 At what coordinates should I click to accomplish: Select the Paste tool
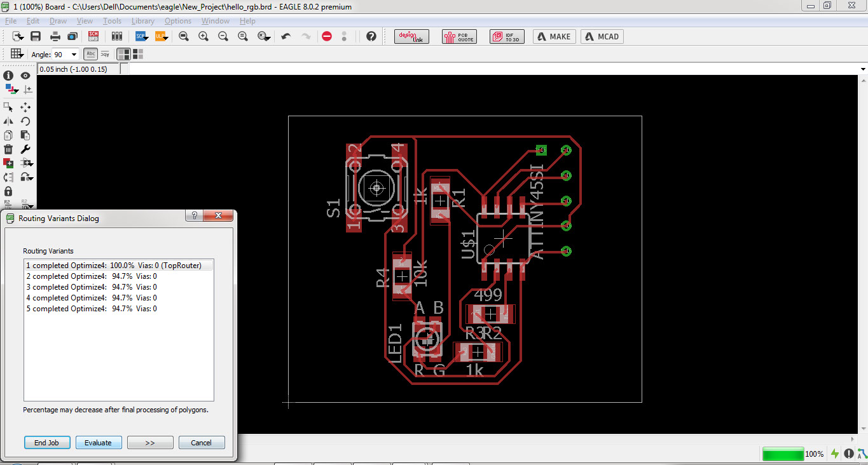point(25,135)
